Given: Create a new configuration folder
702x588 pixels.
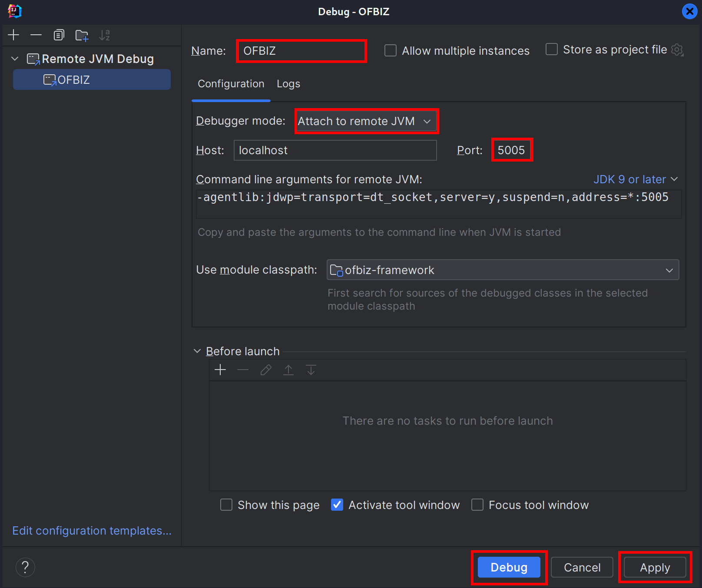Looking at the screenshot, I should coord(82,35).
